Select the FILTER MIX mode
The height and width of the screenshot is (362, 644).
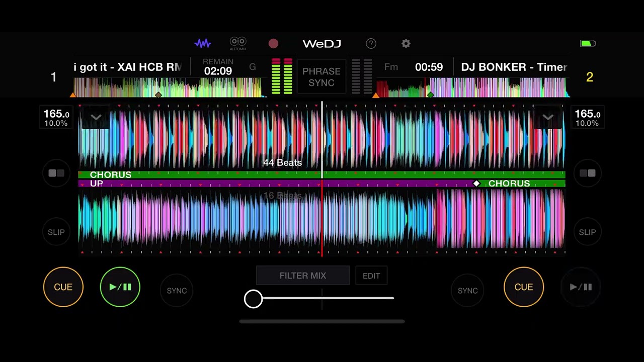[x=303, y=276]
